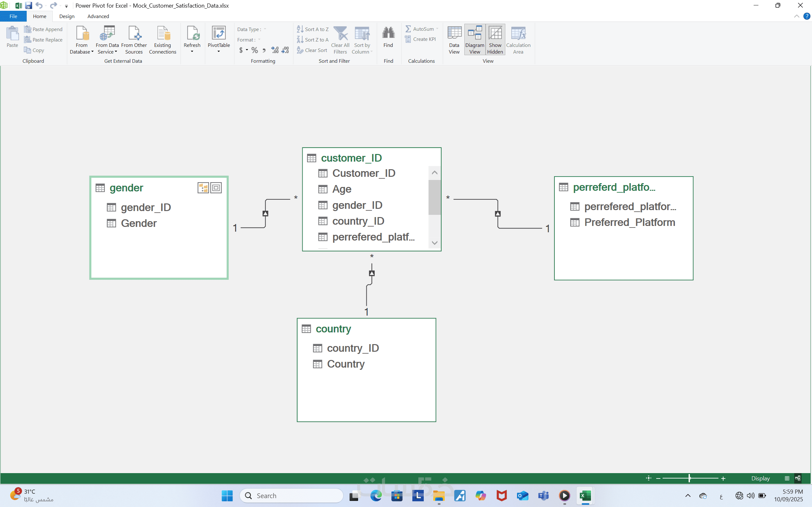The width and height of the screenshot is (812, 507).
Task: Click the Find binoculars icon
Action: 388,33
